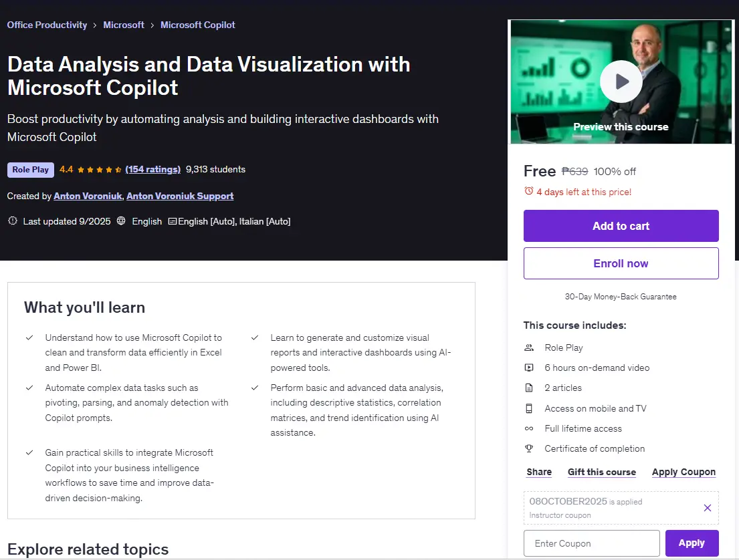Open the Microsoft Copilot breadcrumb topic
The width and height of the screenshot is (739, 560).
tap(197, 25)
